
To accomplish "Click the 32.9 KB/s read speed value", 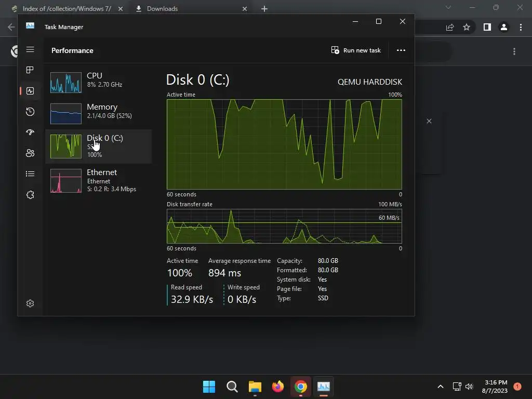I will [x=192, y=299].
